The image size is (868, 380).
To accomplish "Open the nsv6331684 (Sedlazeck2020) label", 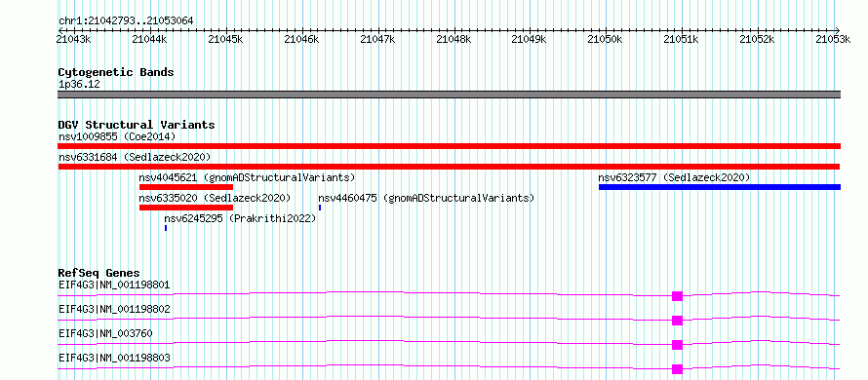I will tap(135, 157).
